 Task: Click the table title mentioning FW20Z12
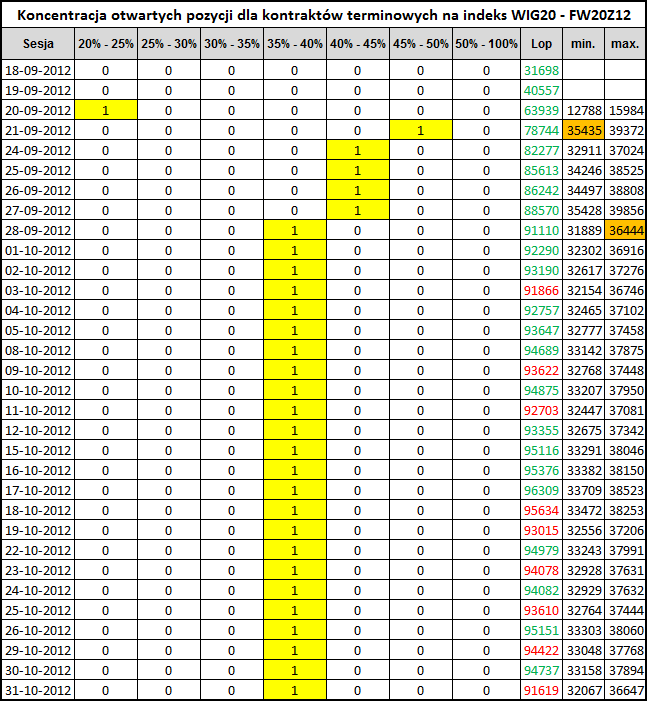[x=324, y=15]
